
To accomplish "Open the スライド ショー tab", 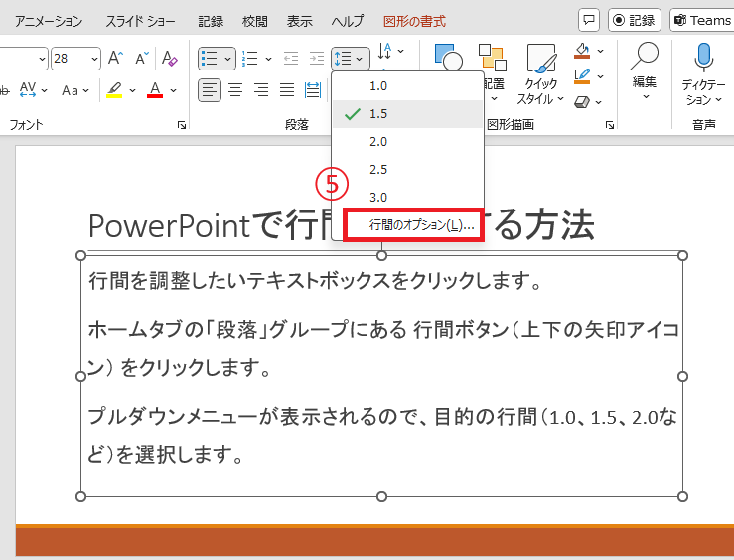I will (140, 21).
